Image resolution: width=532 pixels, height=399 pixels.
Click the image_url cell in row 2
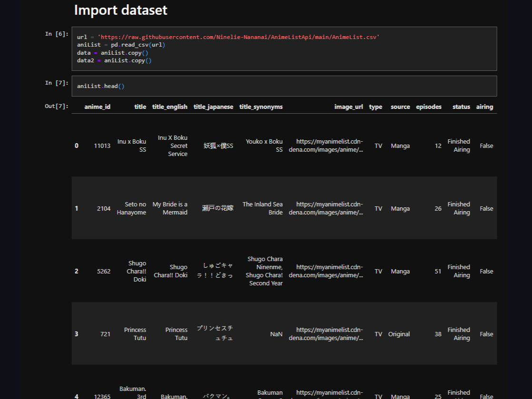click(325, 271)
